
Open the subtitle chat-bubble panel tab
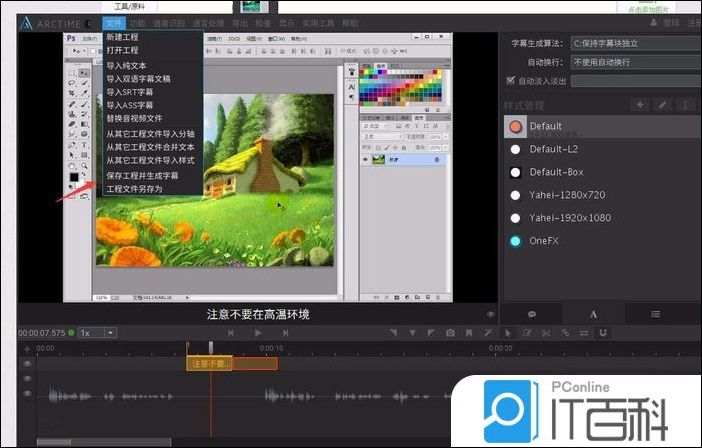pos(532,313)
